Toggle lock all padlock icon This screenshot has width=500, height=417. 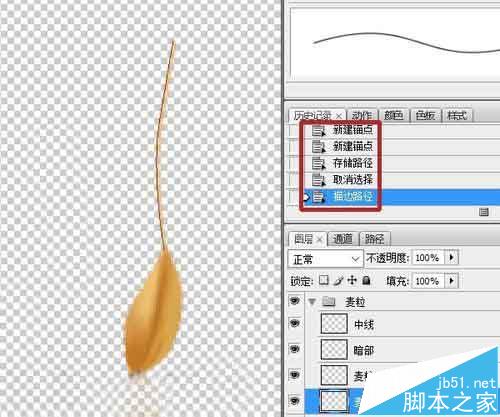[366, 280]
